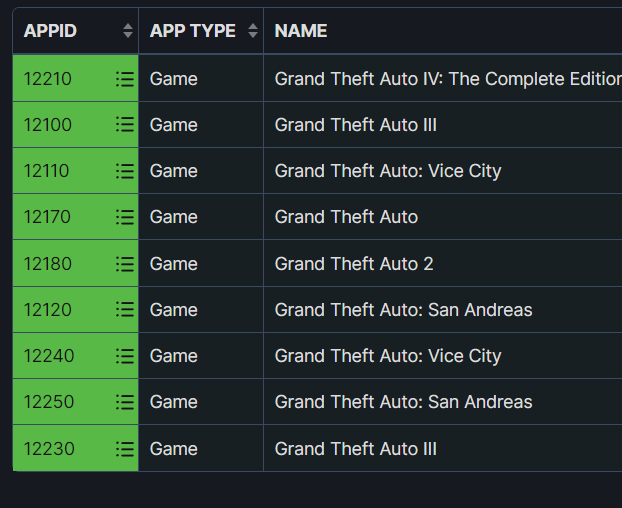
Task: Sort table by APP TYPE column arrows
Action: 253,31
